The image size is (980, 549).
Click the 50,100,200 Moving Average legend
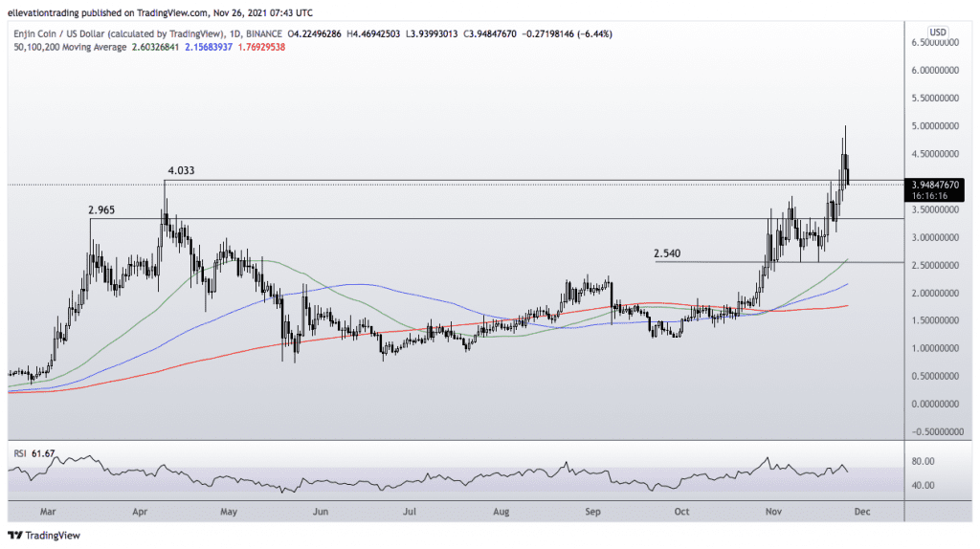pyautogui.click(x=70, y=47)
